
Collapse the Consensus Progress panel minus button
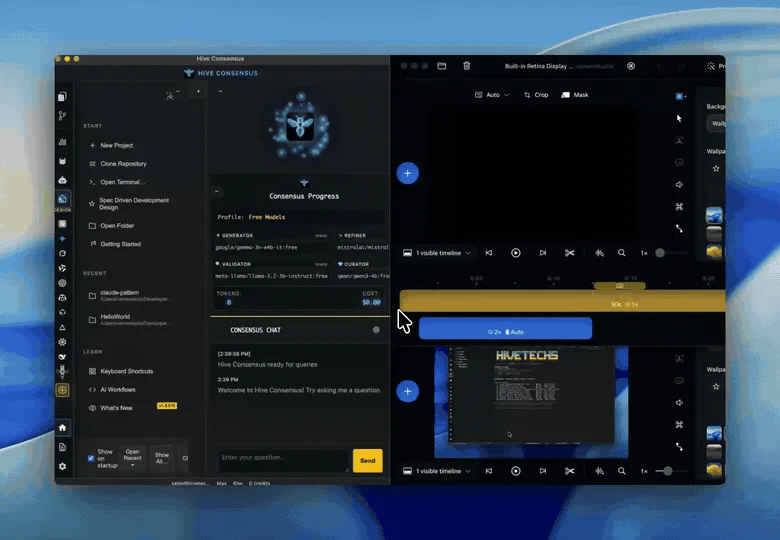click(217, 191)
